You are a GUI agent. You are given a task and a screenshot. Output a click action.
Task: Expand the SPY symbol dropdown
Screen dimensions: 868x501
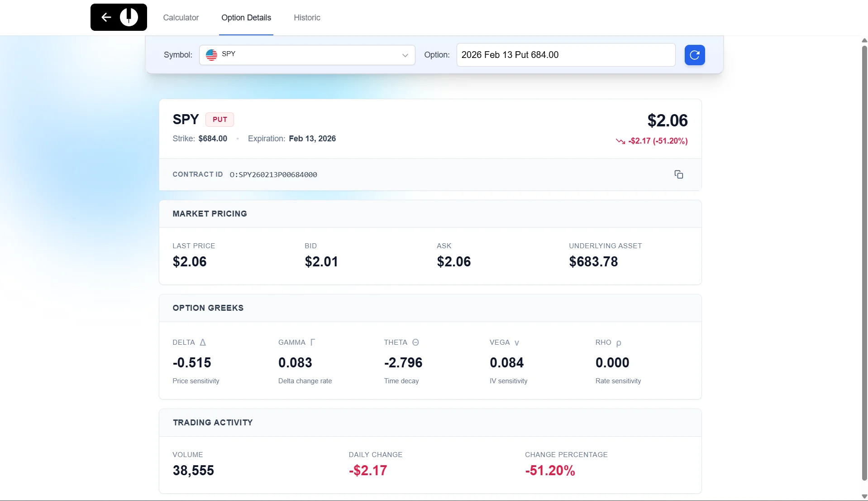(x=307, y=55)
